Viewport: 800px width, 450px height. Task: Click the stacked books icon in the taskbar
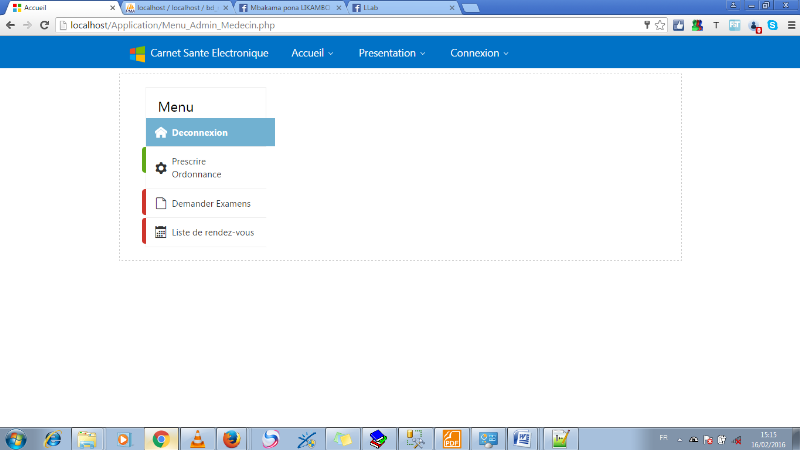point(378,439)
